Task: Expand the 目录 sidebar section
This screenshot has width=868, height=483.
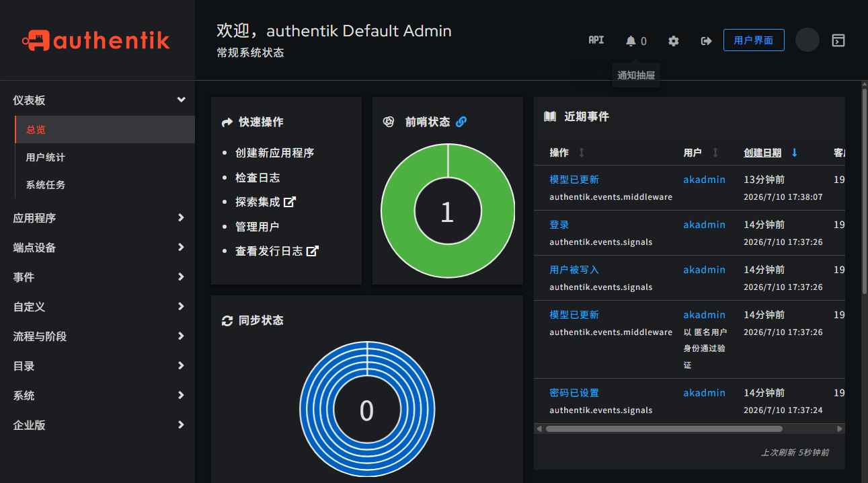Action: 97,366
